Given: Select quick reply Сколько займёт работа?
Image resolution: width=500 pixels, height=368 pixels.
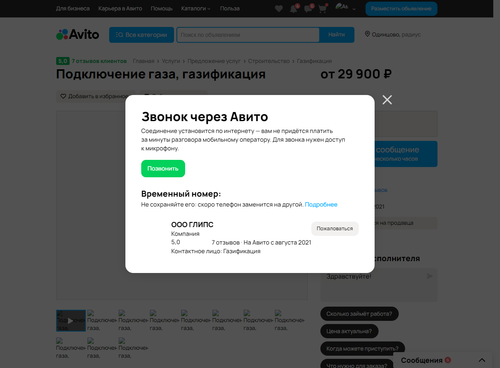Looking at the screenshot, I should tap(359, 314).
